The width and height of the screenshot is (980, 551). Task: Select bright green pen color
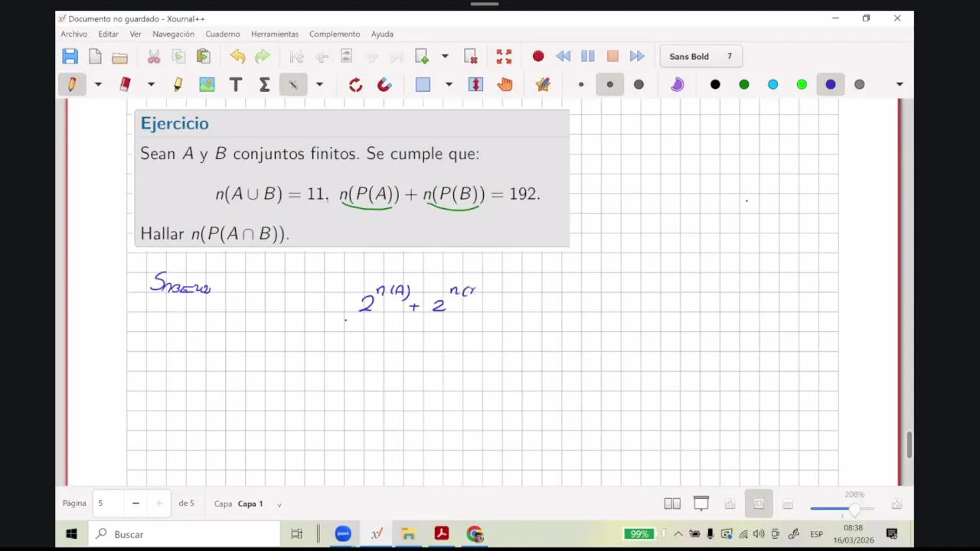802,84
